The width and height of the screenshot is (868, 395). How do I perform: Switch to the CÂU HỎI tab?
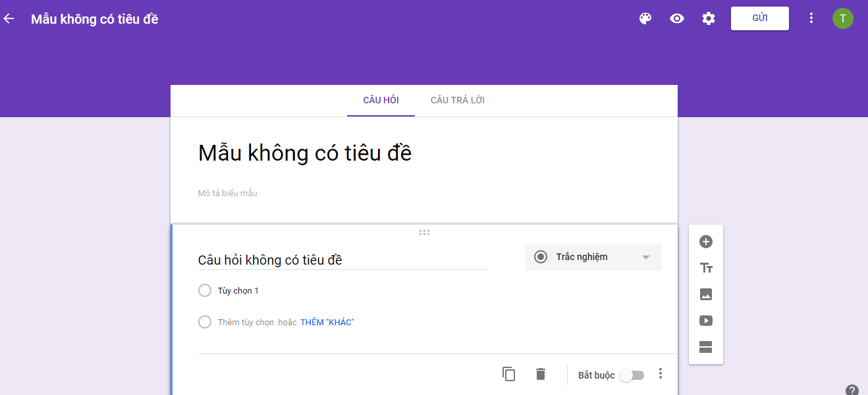[381, 100]
